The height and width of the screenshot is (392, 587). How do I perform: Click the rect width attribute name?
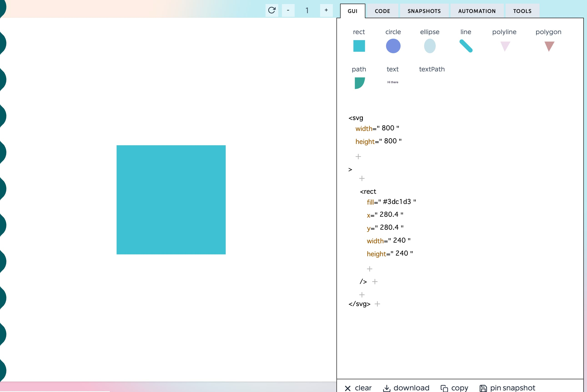click(x=375, y=241)
